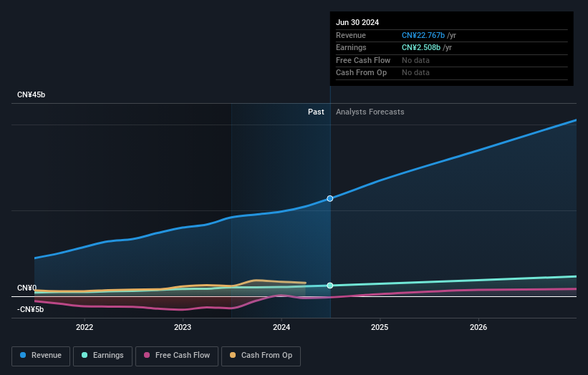The image size is (588, 375).
Task: Click the 2024 x-axis label
Action: pos(281,328)
